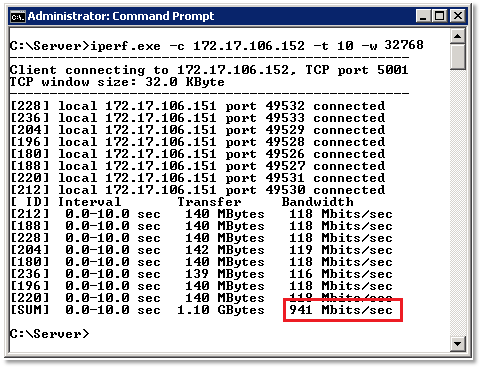Click the scrollbar up arrow
The width and height of the screenshot is (485, 372).
click(457, 36)
